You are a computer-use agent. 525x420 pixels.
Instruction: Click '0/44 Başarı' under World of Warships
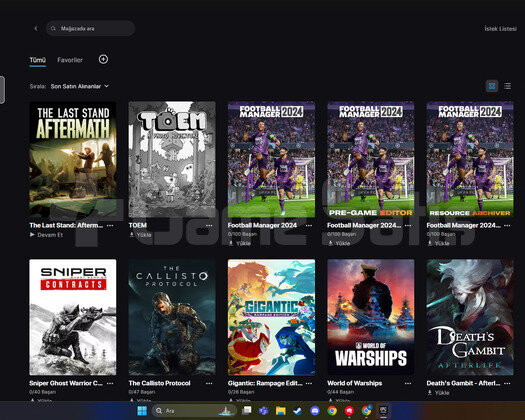coord(341,392)
